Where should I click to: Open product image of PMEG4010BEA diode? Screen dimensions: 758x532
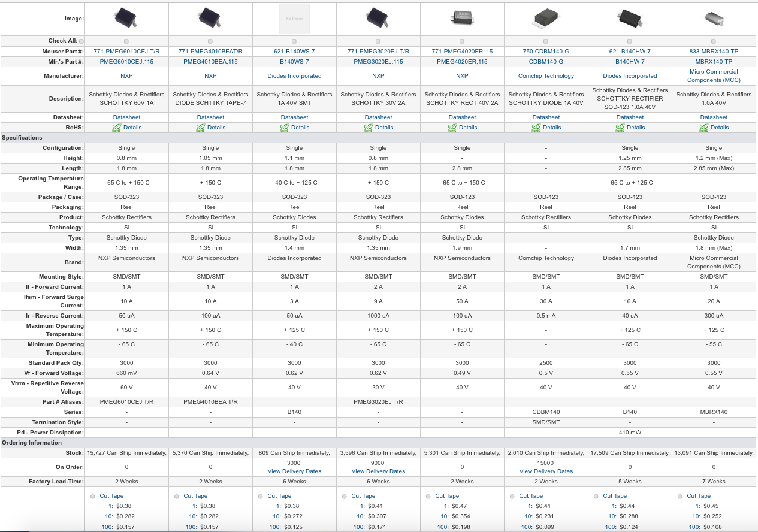point(210,19)
